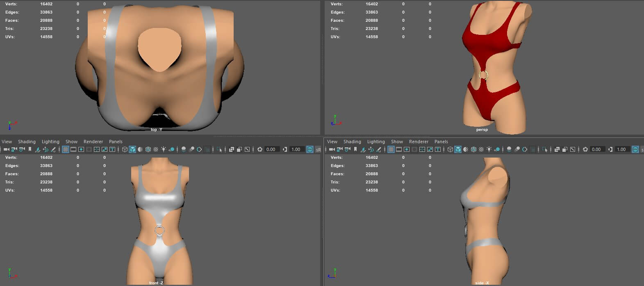Expand the Lighting menu in the front viewport
Viewport: 644px width, 286px height.
50,142
